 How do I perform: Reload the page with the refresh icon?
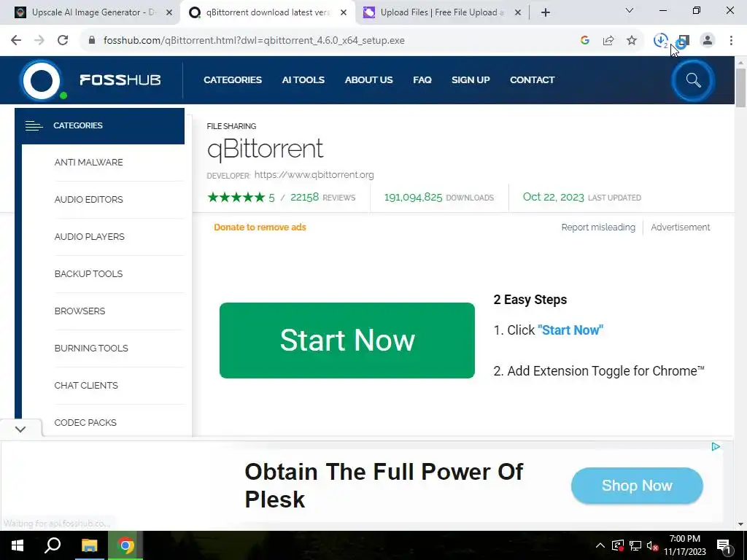tap(63, 41)
